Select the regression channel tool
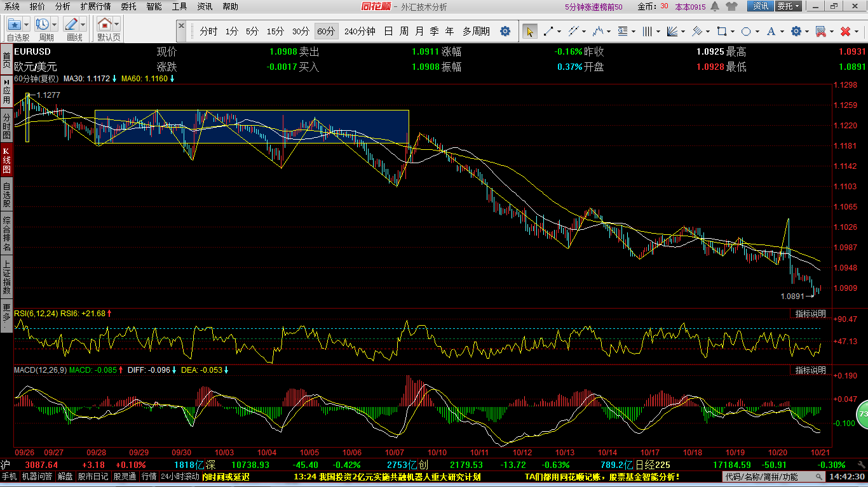The width and height of the screenshot is (868, 487). (x=696, y=31)
